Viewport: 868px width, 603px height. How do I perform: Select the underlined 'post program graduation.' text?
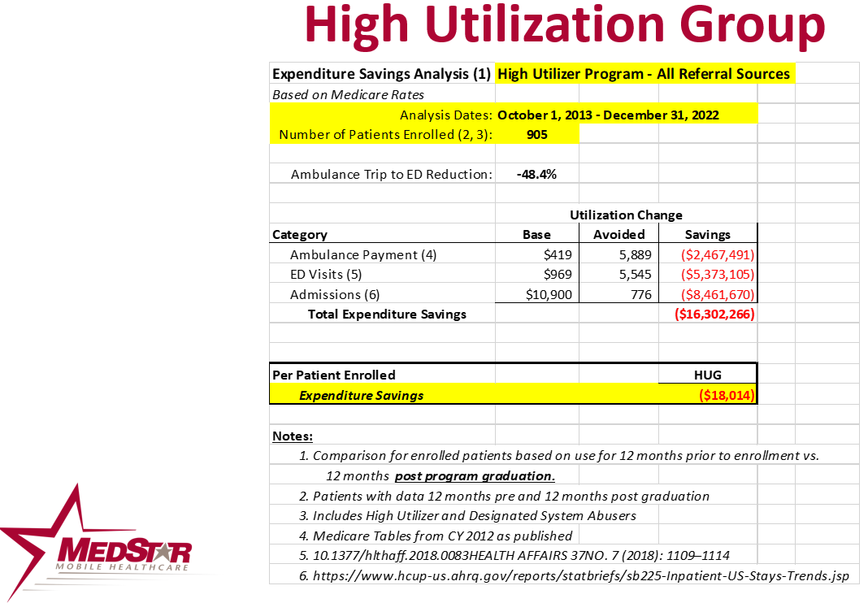pyautogui.click(x=475, y=476)
